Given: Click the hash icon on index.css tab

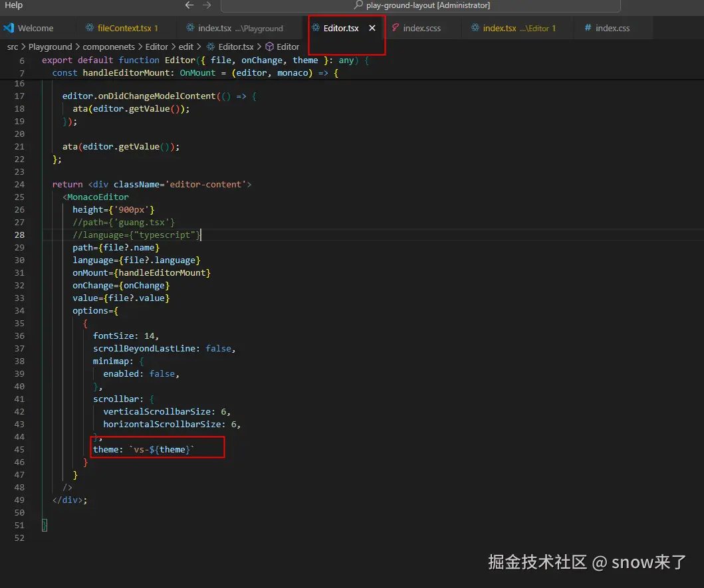Looking at the screenshot, I should 588,28.
